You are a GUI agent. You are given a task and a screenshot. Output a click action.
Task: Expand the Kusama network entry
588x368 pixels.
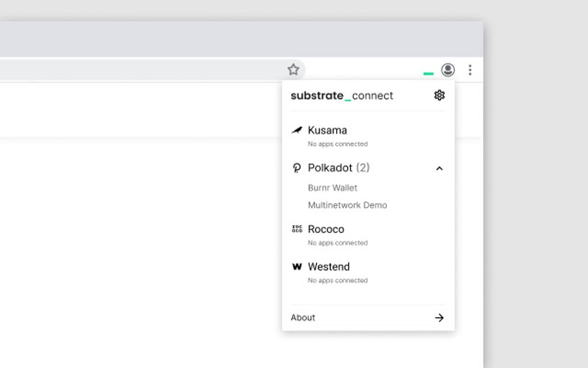pyautogui.click(x=327, y=130)
